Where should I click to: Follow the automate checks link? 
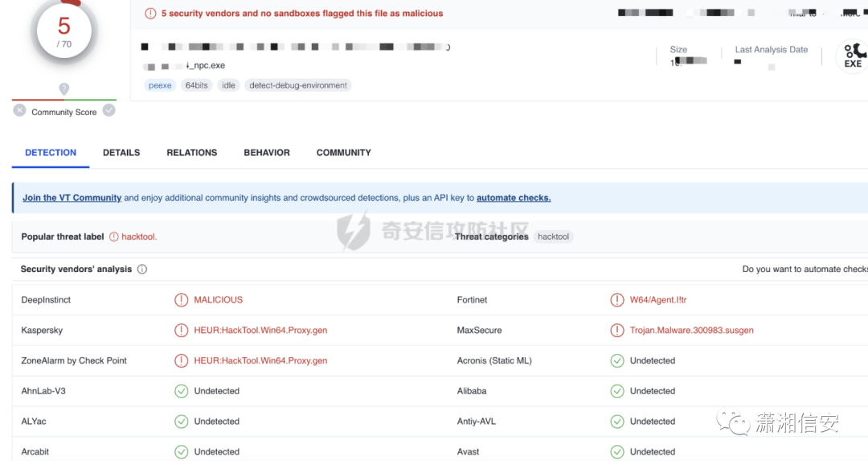click(x=514, y=198)
